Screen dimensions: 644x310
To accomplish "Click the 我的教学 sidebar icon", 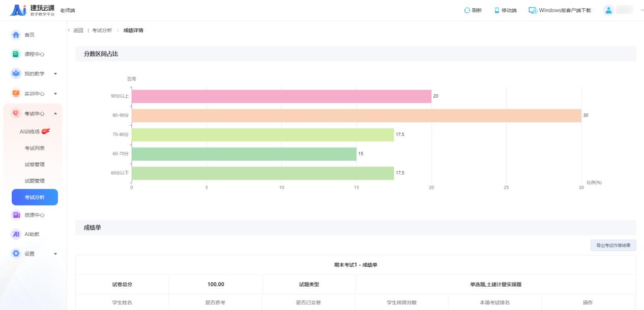I will 15,74.
